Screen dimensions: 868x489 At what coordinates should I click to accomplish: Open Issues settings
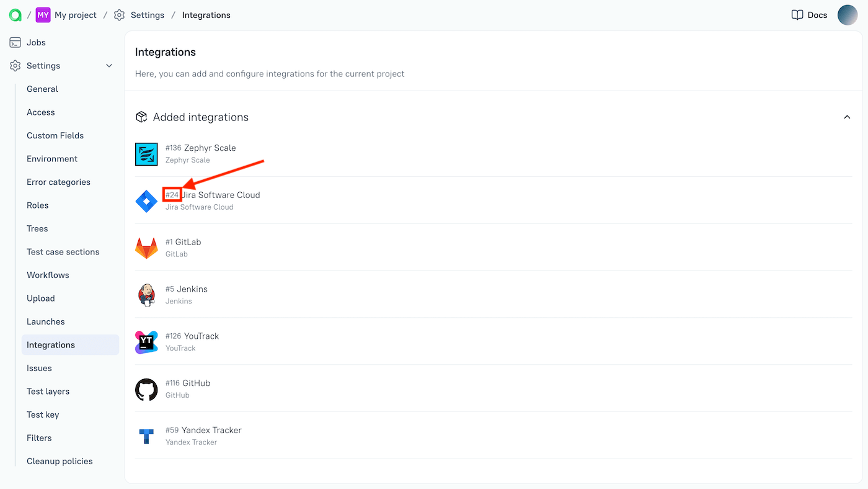tap(39, 368)
